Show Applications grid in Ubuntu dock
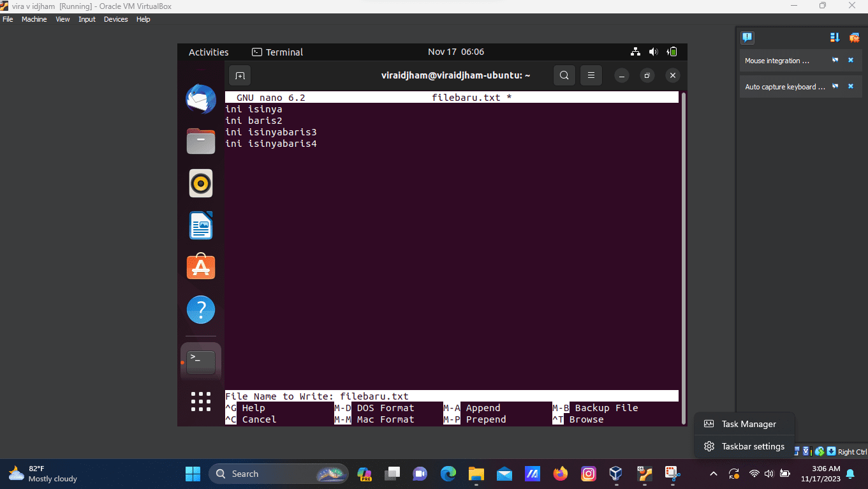868x489 pixels. pyautogui.click(x=200, y=402)
